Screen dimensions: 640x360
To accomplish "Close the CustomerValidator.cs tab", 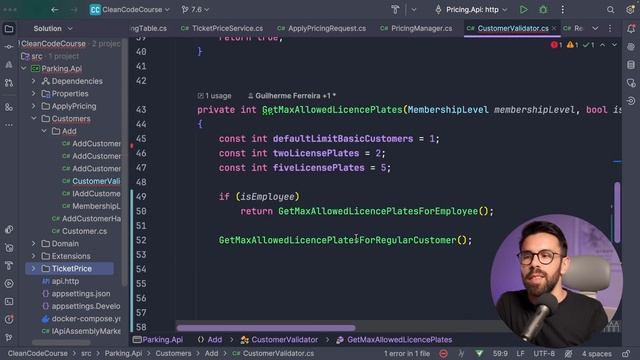I will click(x=553, y=29).
